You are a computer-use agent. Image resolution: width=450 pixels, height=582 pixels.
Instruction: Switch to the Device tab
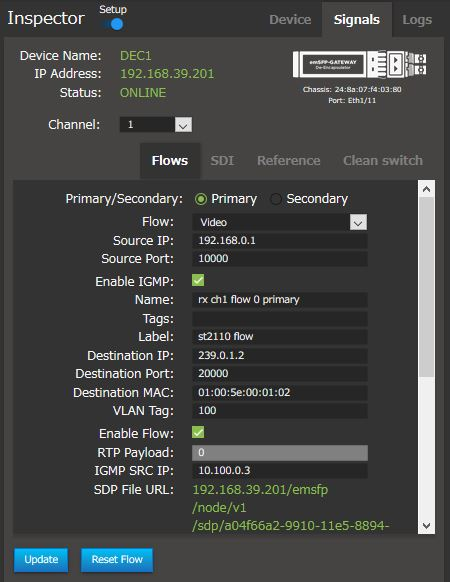(290, 20)
